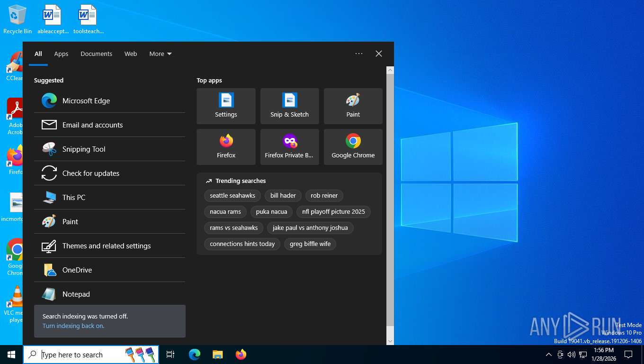Search trending 'nfl playoff picture 2025'
Image resolution: width=644 pixels, height=364 pixels.
point(333,211)
